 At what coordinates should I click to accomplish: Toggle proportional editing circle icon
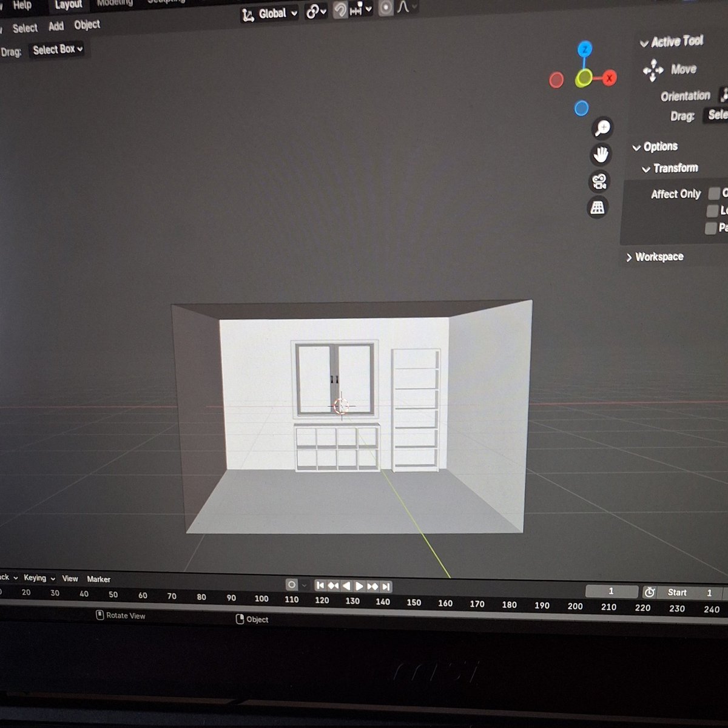[386, 9]
